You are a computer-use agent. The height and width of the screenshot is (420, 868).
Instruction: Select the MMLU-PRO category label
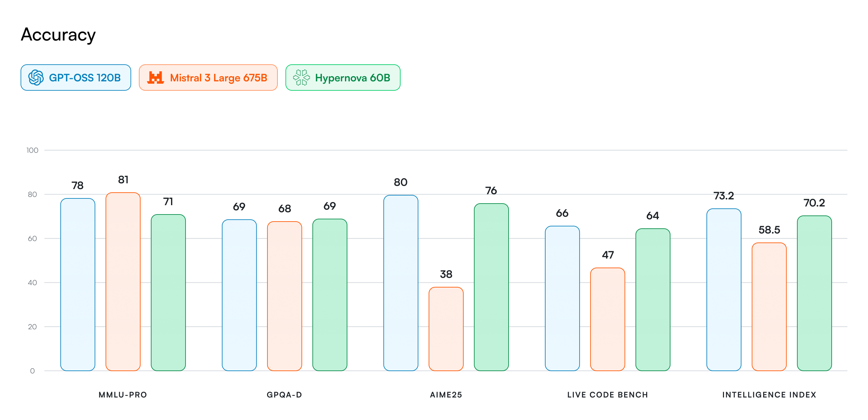123,395
